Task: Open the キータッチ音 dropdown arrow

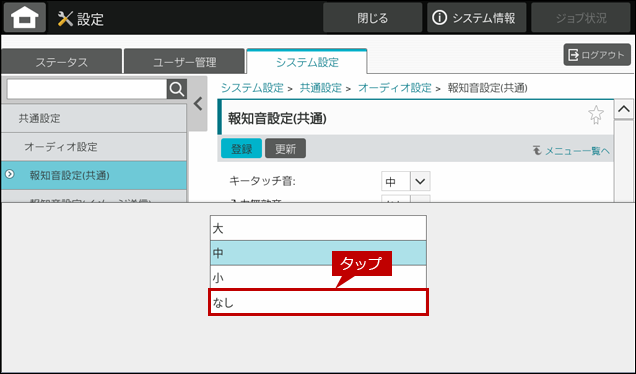Action: click(420, 181)
